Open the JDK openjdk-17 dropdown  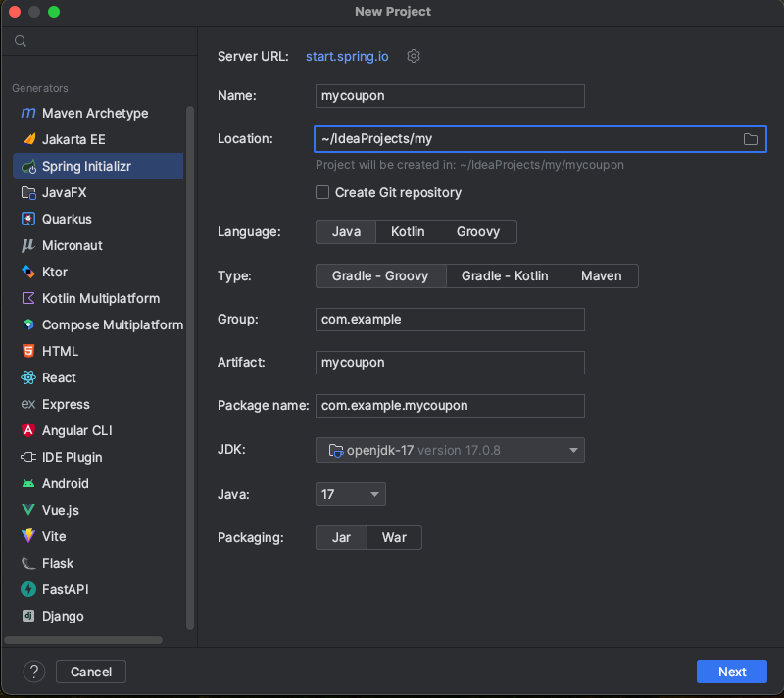tap(450, 450)
